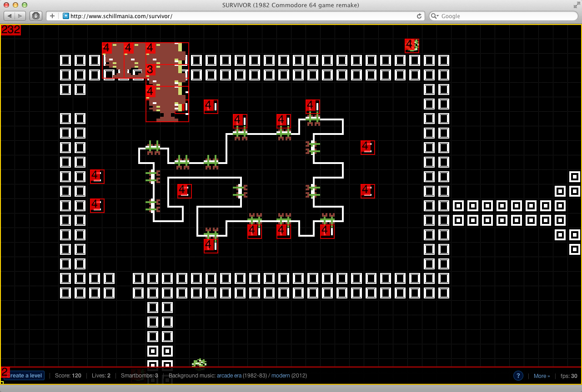Reload the page with the refresh icon
The width and height of the screenshot is (582, 392).
point(419,16)
